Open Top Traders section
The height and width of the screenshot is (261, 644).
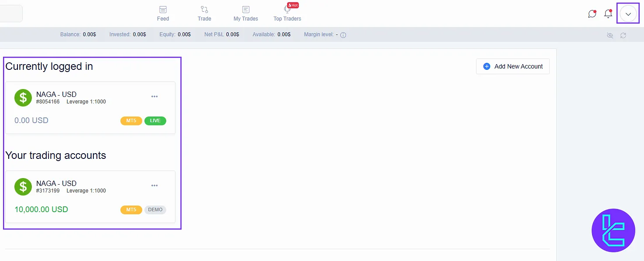[287, 14]
